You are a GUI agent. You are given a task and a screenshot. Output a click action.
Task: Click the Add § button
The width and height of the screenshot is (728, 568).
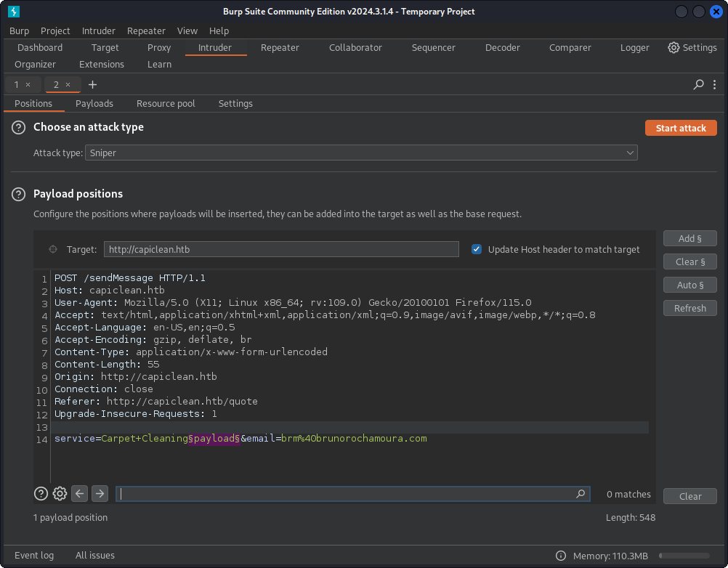(x=690, y=238)
